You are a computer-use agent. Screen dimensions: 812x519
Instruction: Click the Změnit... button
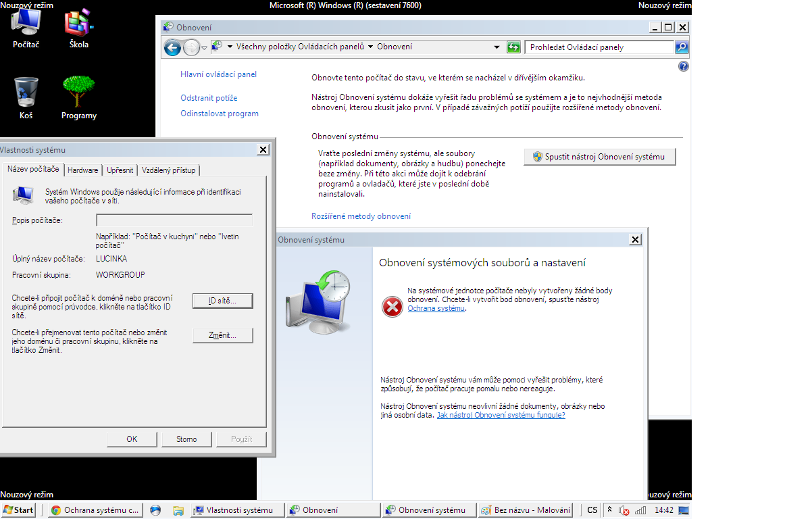[222, 335]
